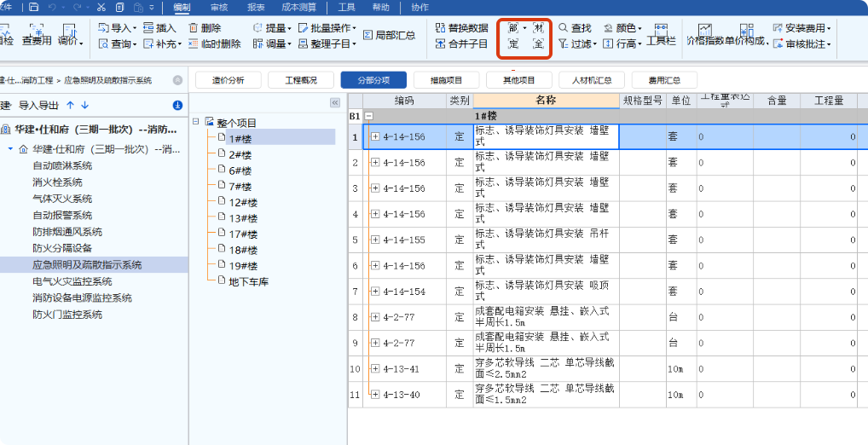The width and height of the screenshot is (868, 445).
Task: Click the 工程概况 button
Action: click(x=301, y=80)
